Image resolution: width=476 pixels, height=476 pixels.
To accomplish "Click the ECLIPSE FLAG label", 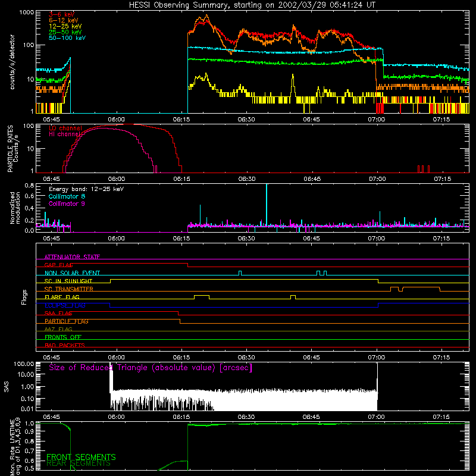I will [x=65, y=305].
